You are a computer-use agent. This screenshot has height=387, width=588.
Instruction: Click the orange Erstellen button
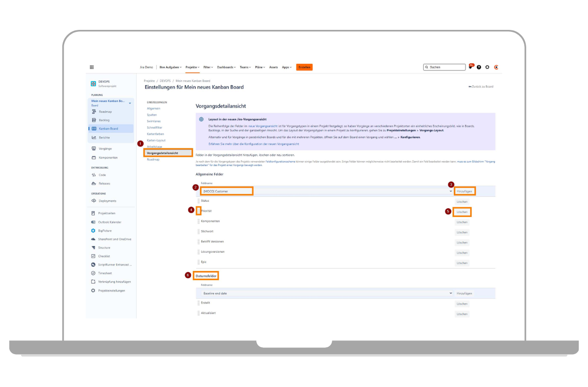coord(304,67)
